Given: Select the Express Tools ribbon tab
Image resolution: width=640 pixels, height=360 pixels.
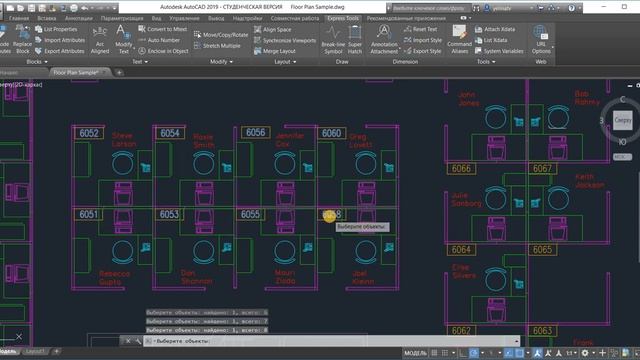Looking at the screenshot, I should pos(343,18).
